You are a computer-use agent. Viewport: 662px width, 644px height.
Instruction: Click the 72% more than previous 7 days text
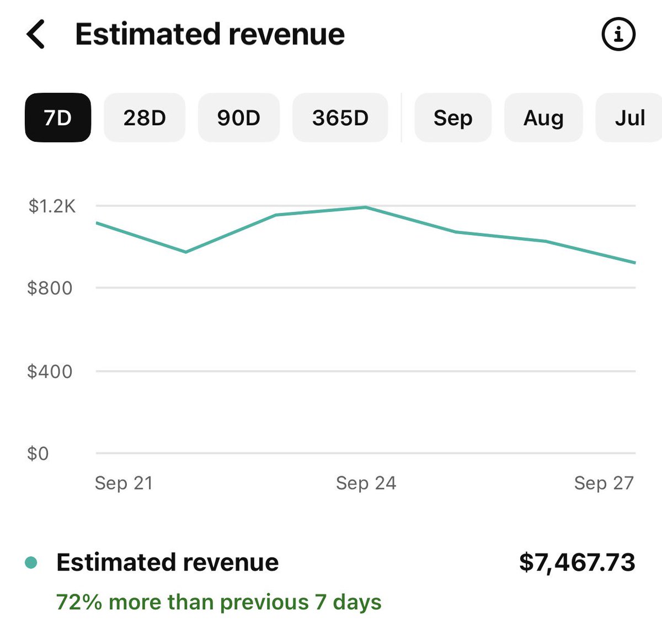click(219, 602)
